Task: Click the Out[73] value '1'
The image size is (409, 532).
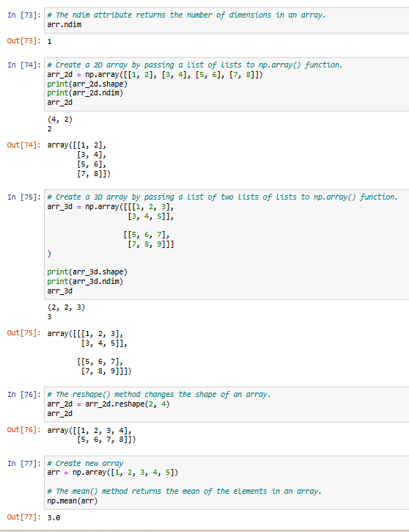Action: coord(49,41)
